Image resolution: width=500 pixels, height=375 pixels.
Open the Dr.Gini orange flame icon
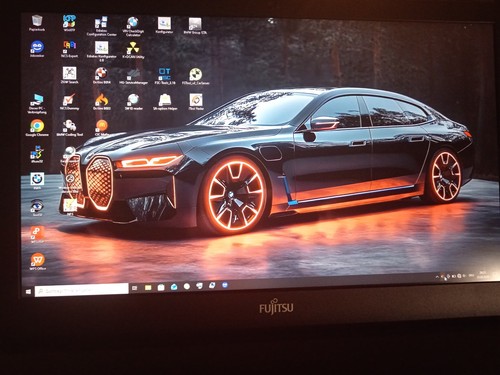click(102, 102)
